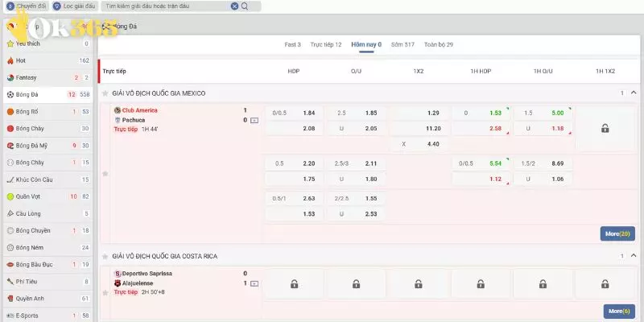Open Quyền Anh boxing category
The image size is (644, 322).
30,298
